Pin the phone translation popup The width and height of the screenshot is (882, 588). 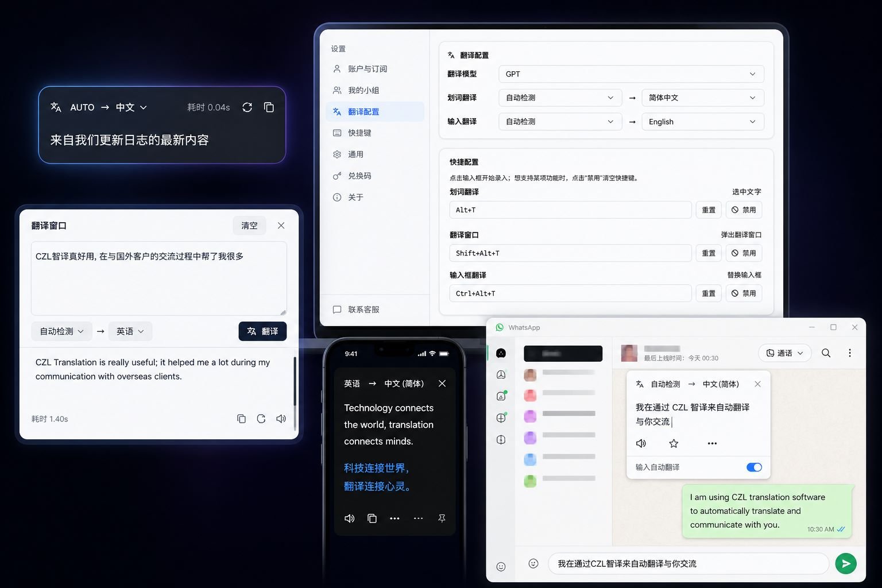tap(442, 518)
